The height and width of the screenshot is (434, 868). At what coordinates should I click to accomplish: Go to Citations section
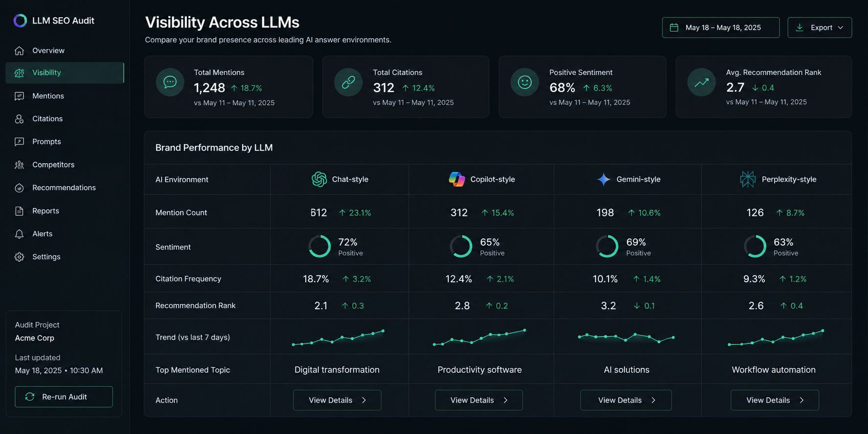65,119
